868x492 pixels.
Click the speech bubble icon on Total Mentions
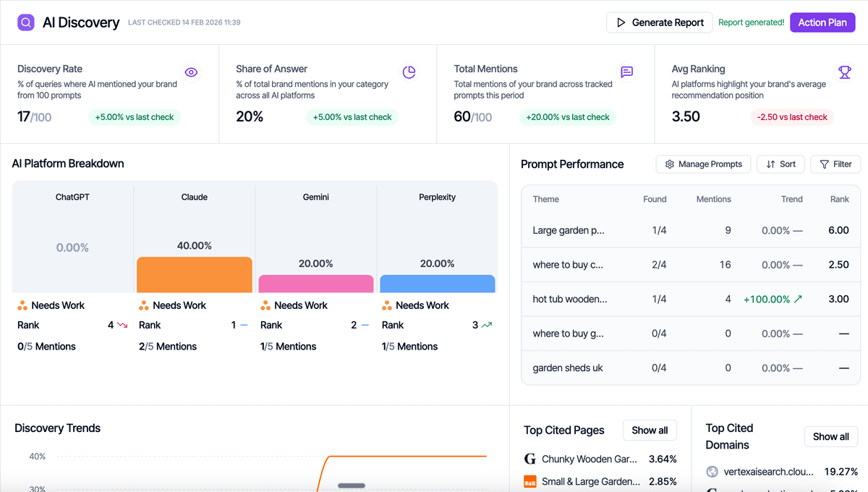pos(626,72)
